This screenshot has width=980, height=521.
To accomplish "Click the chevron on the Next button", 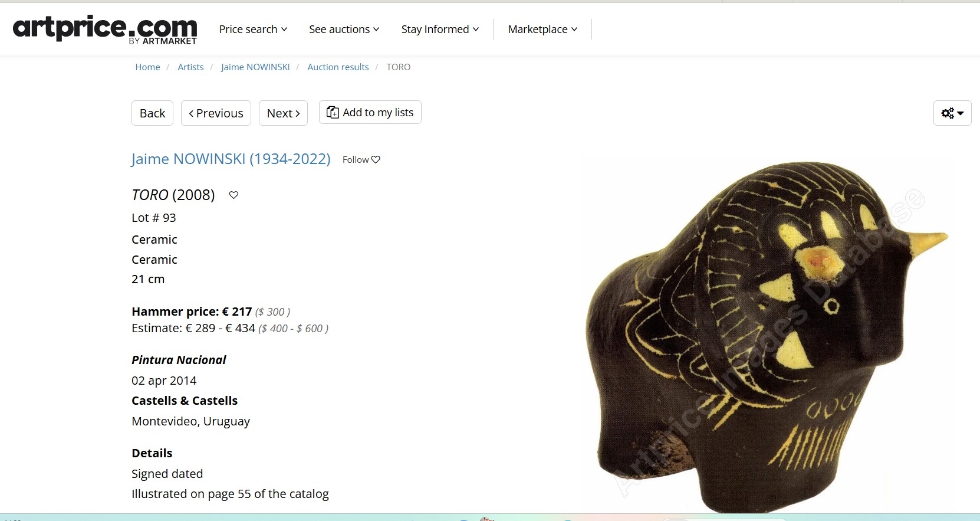I will coord(298,113).
